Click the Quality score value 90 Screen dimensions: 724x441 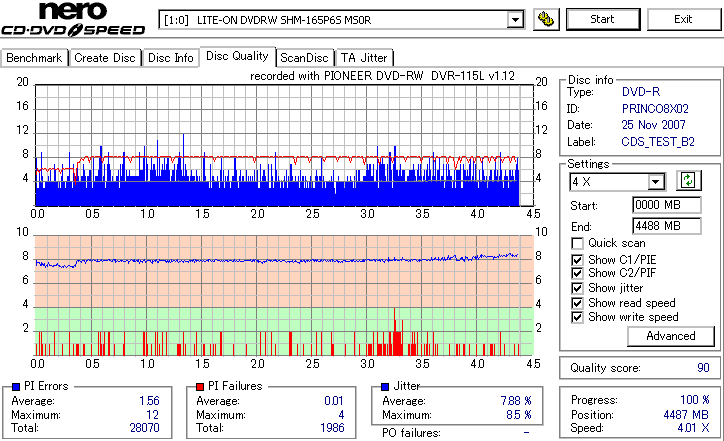point(703,368)
